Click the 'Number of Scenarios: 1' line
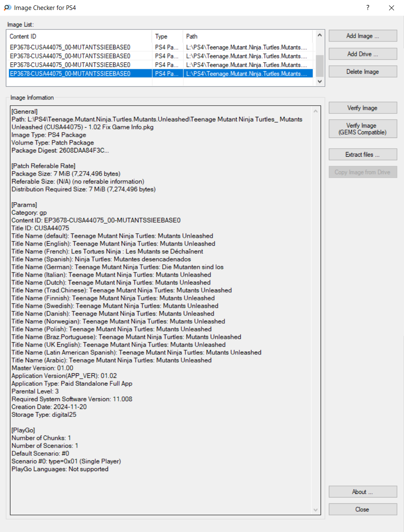The width and height of the screenshot is (404, 532). click(45, 446)
